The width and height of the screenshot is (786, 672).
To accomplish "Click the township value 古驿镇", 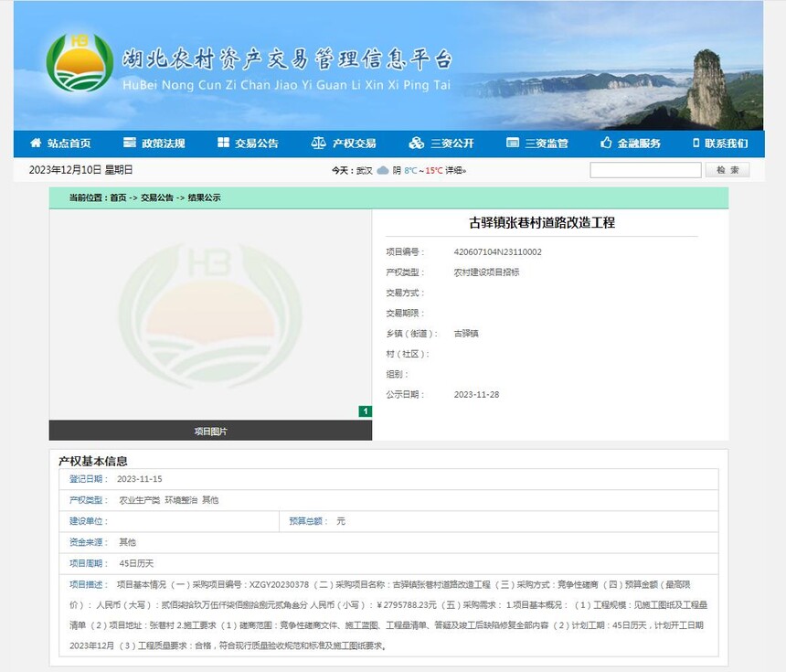I will [x=466, y=334].
